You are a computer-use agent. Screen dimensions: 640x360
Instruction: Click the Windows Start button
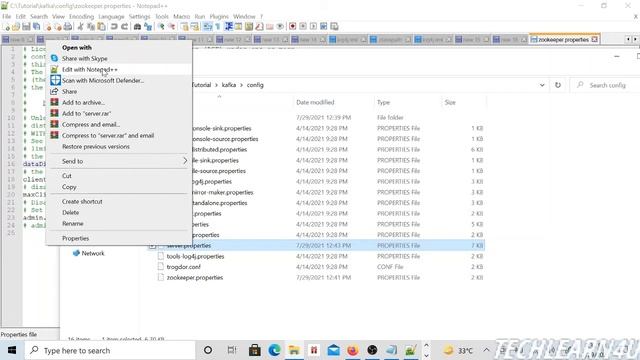pyautogui.click(x=12, y=350)
